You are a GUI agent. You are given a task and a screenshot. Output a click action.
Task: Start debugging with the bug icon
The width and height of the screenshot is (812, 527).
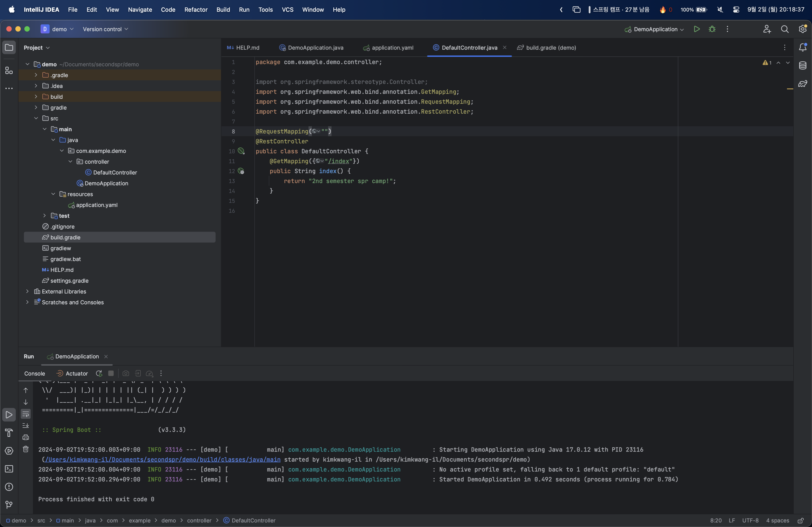[712, 29]
